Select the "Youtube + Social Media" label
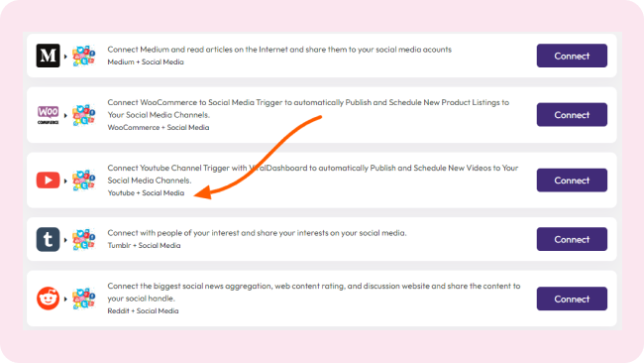Viewport: 644px width, 363px height. coord(146,192)
